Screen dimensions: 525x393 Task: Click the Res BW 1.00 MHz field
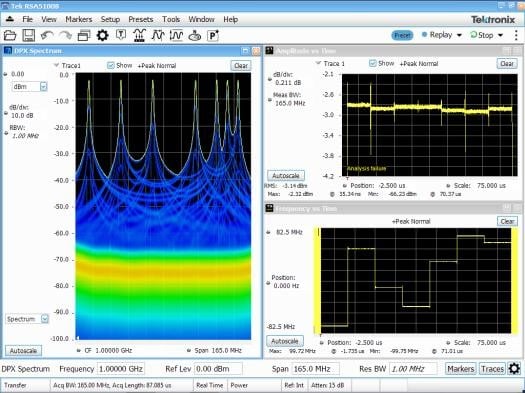click(x=413, y=369)
